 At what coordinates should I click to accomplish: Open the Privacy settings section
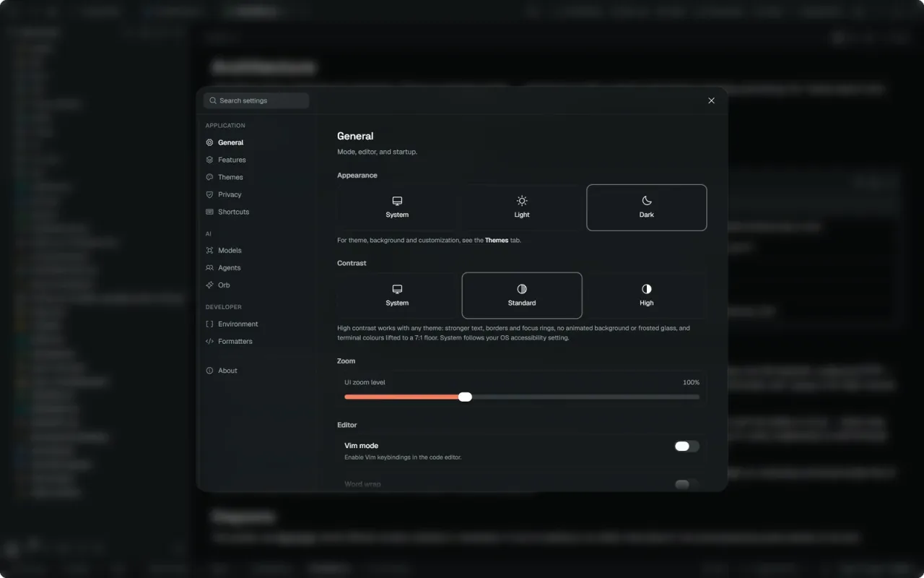256,194
